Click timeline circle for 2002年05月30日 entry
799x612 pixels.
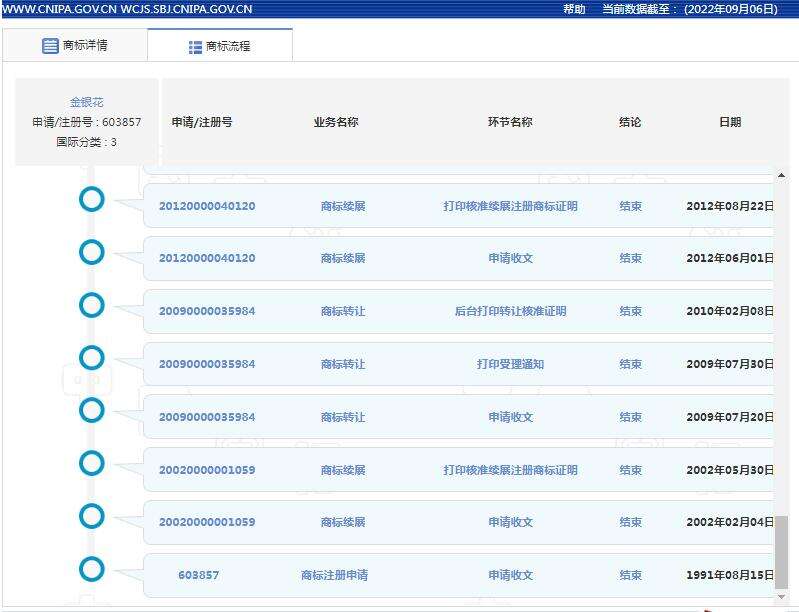coord(92,463)
